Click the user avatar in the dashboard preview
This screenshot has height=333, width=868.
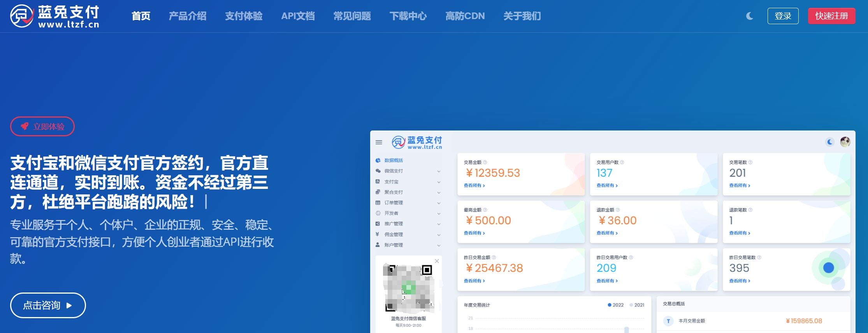(845, 142)
